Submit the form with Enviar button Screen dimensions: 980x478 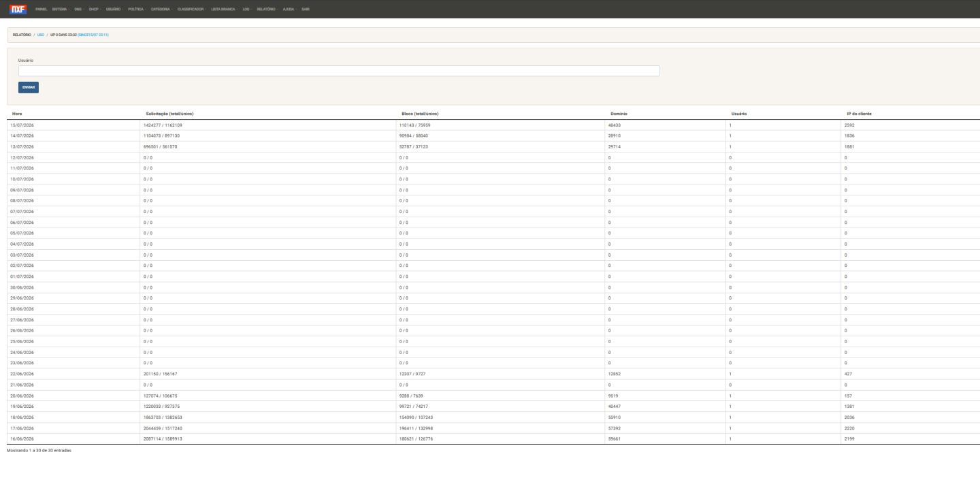click(x=29, y=87)
